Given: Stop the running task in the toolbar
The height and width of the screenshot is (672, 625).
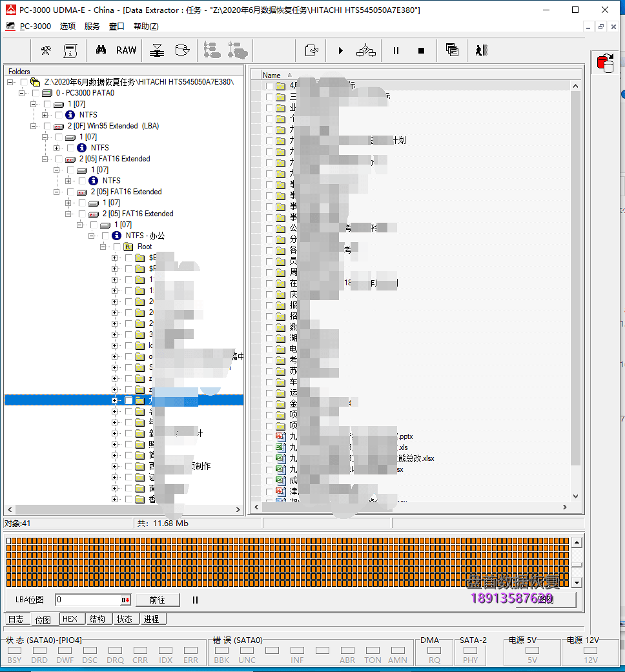Looking at the screenshot, I should [x=422, y=50].
